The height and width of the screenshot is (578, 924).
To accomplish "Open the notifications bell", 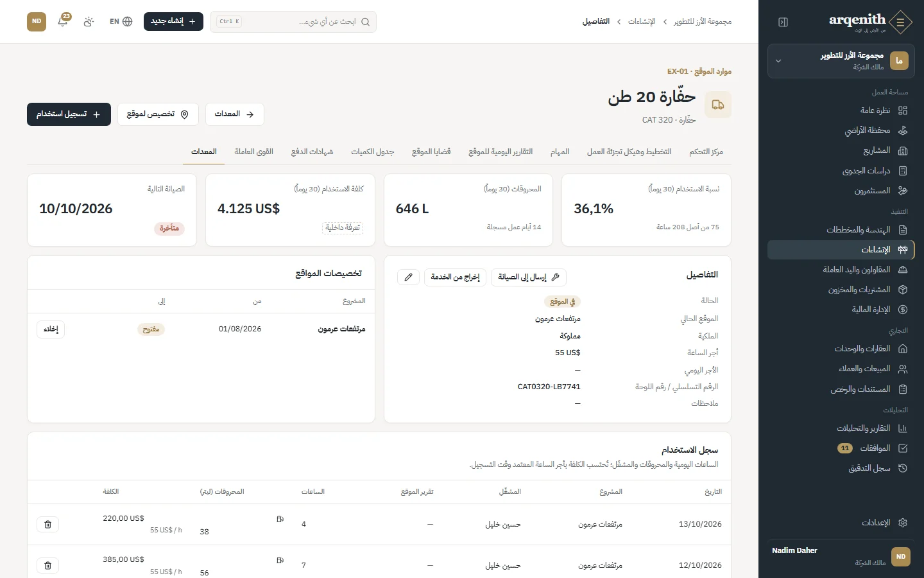I will click(x=63, y=21).
